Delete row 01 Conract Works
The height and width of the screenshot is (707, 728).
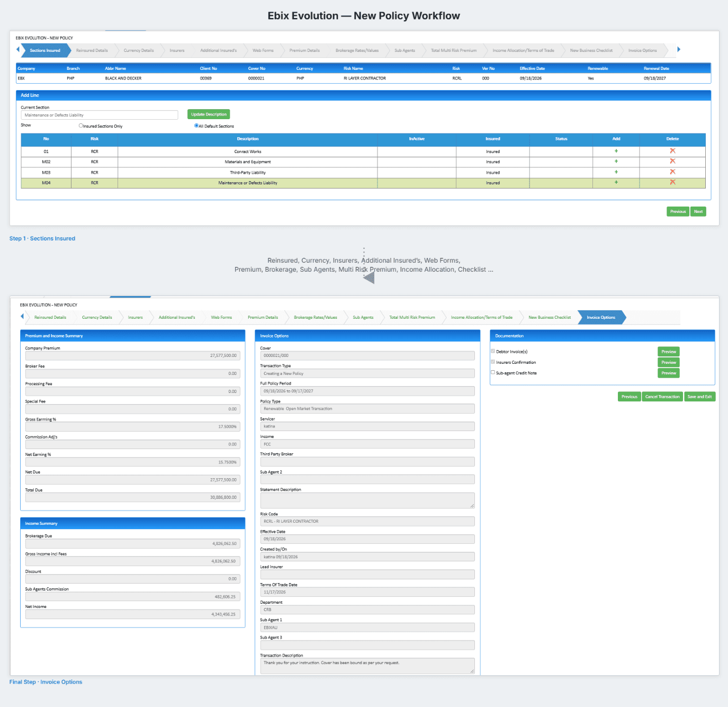click(x=672, y=151)
